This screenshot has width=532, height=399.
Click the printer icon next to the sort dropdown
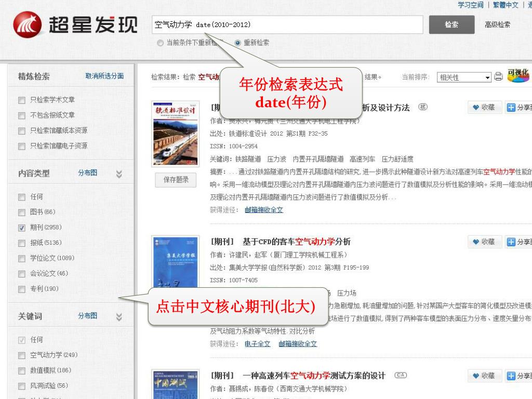pos(498,76)
